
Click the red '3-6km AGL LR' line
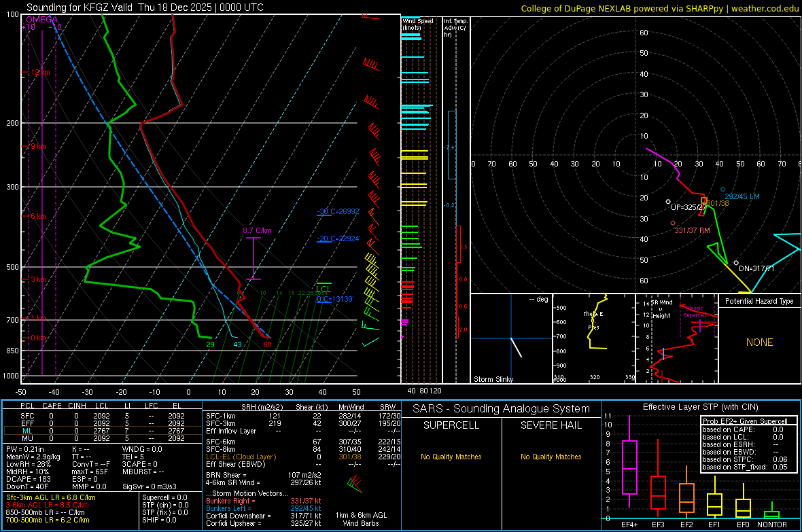click(48, 505)
